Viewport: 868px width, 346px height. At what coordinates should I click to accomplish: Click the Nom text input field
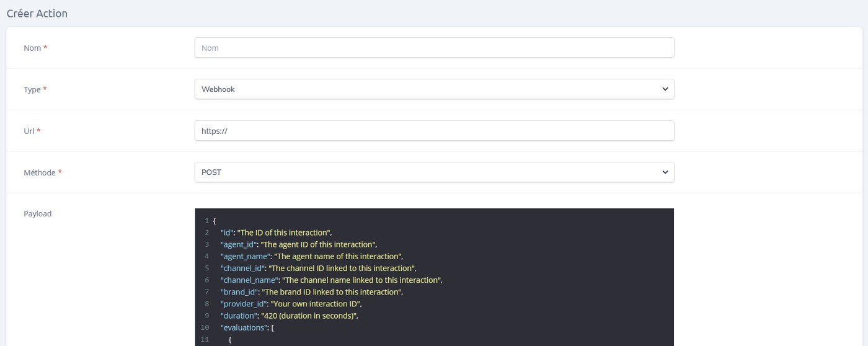click(434, 48)
